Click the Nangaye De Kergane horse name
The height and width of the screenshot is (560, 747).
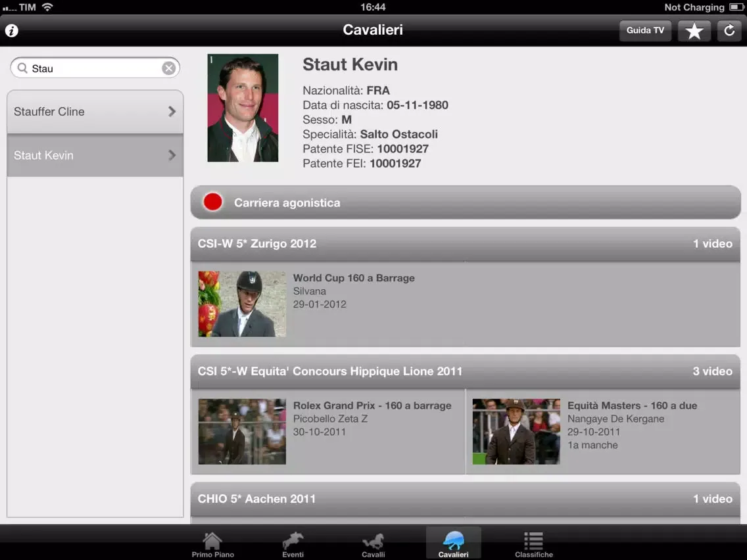tap(615, 419)
